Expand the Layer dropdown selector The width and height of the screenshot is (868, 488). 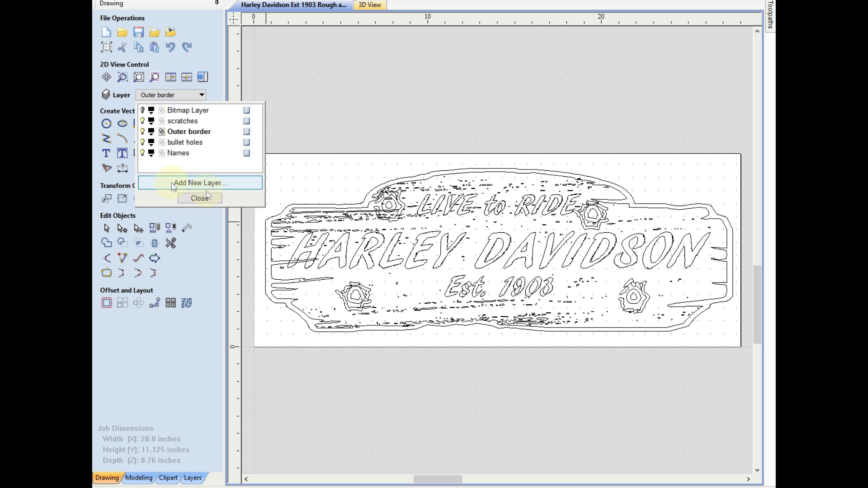click(202, 95)
